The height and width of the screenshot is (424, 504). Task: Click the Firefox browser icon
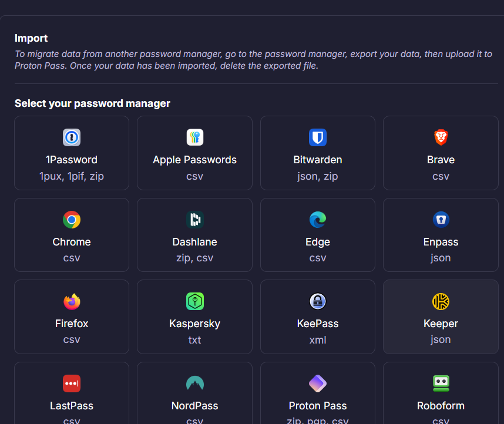click(x=72, y=301)
